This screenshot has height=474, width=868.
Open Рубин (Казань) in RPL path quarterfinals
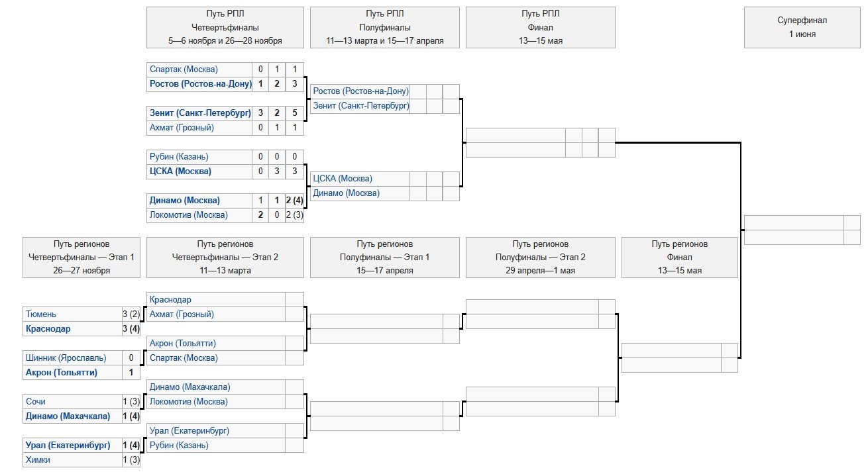(179, 156)
